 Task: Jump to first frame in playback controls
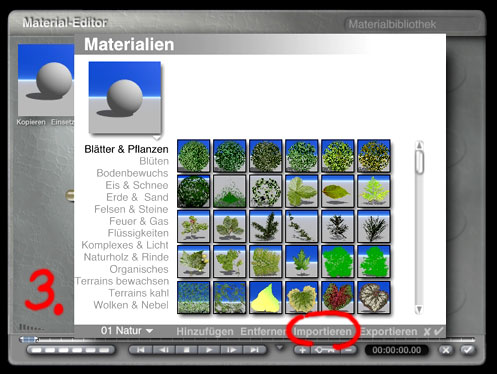coord(140,350)
